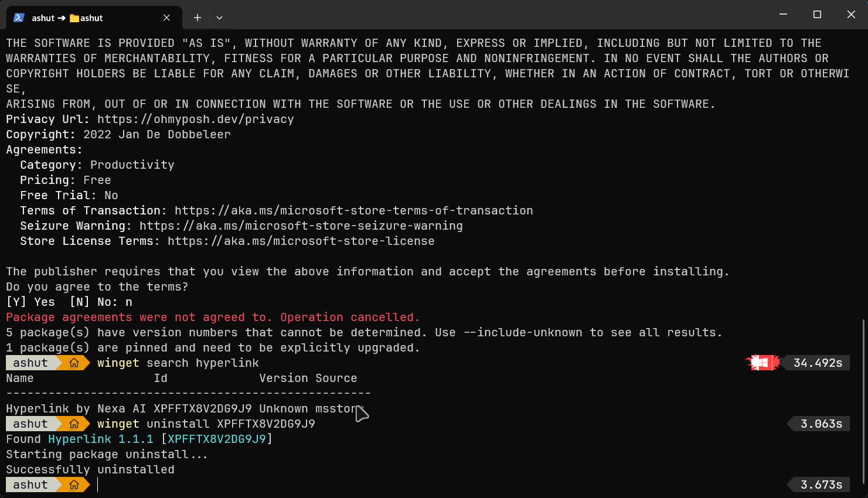Screen dimensions: 868x498
Task: Click the home icon beside winget uninstall prompt
Action: coord(74,424)
